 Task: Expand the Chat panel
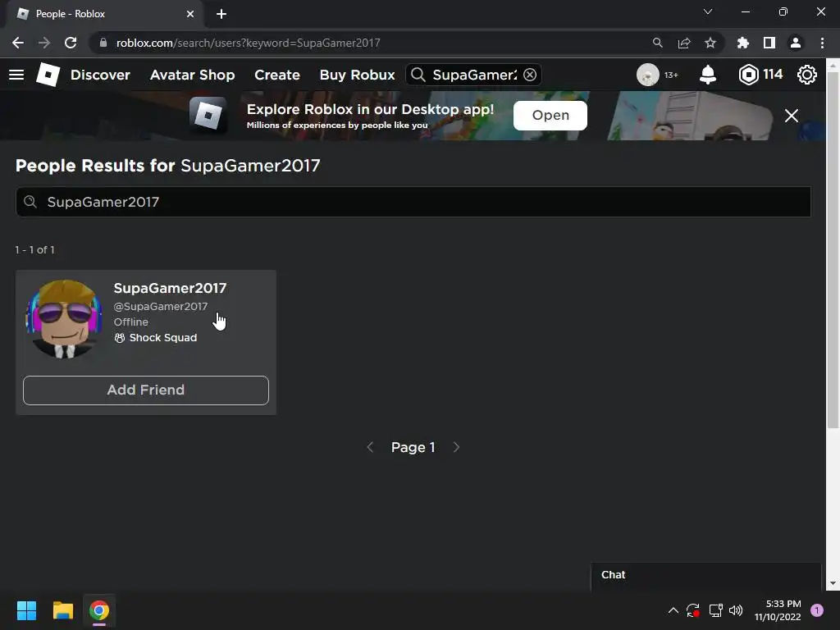tap(706, 577)
